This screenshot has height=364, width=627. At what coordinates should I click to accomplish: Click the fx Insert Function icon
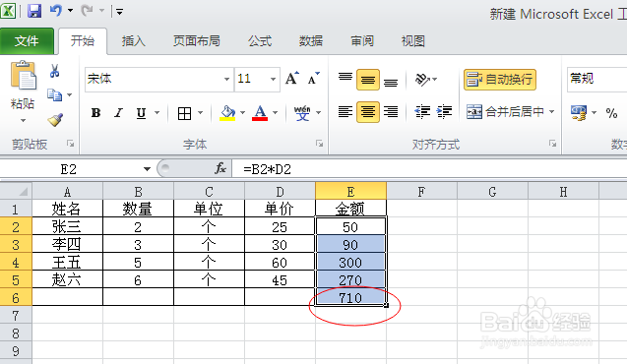click(220, 168)
